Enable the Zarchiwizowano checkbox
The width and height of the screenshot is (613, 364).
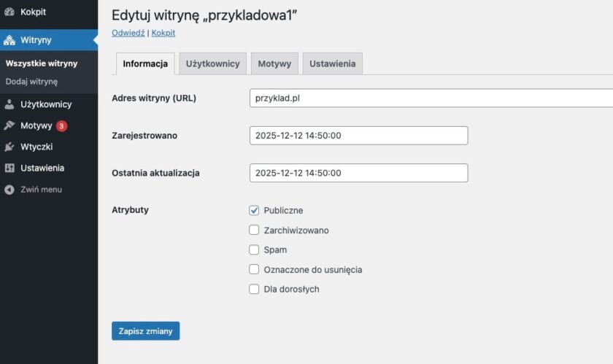click(254, 230)
